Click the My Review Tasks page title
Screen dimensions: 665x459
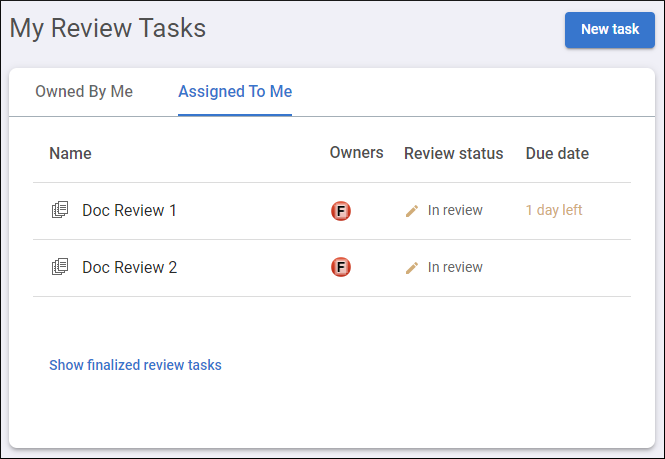point(108,28)
